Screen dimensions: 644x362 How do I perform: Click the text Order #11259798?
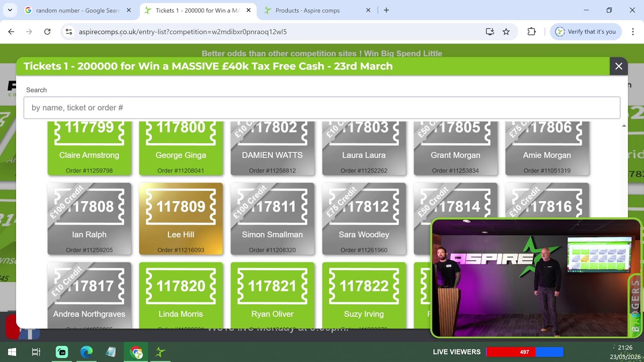pyautogui.click(x=89, y=170)
